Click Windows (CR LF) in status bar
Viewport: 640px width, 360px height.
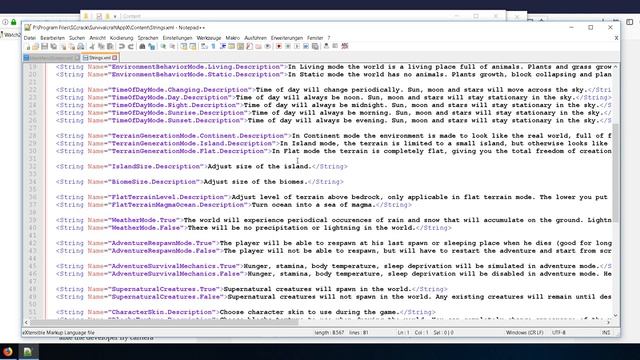524,333
